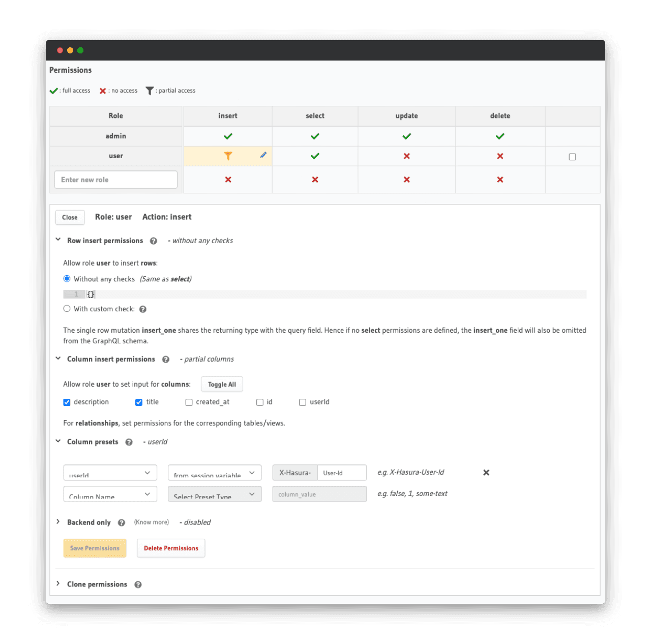Click the pencil edit icon in user insert cell
Image resolution: width=651 pixels, height=644 pixels.
click(263, 155)
